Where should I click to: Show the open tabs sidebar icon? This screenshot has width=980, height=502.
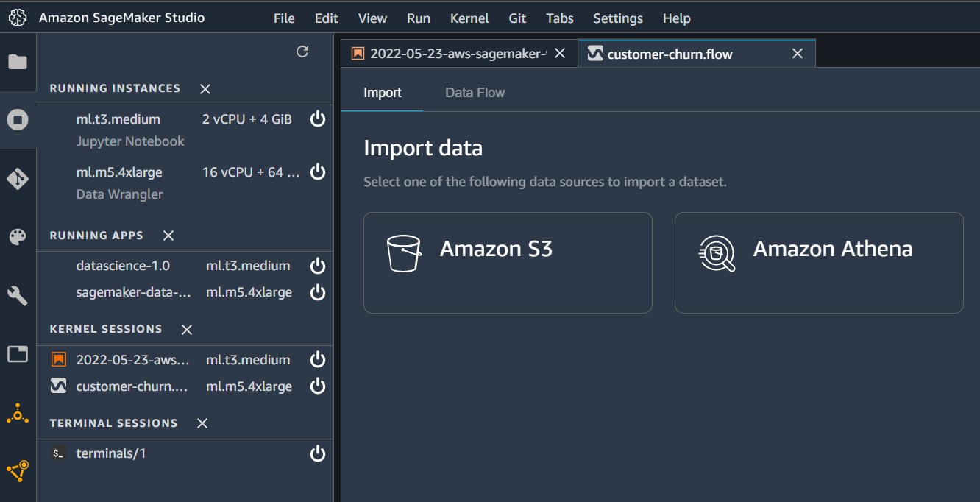tap(18, 354)
